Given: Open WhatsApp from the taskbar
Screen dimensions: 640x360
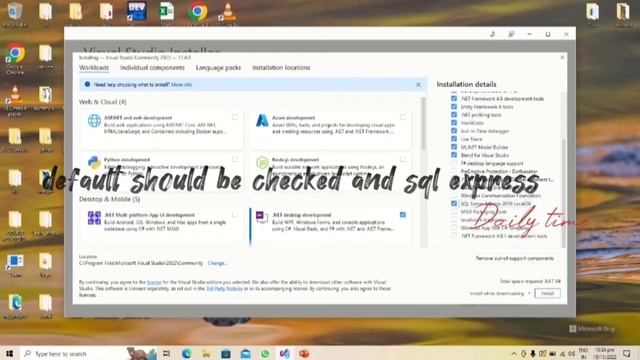Looking at the screenshot, I should coord(265,353).
